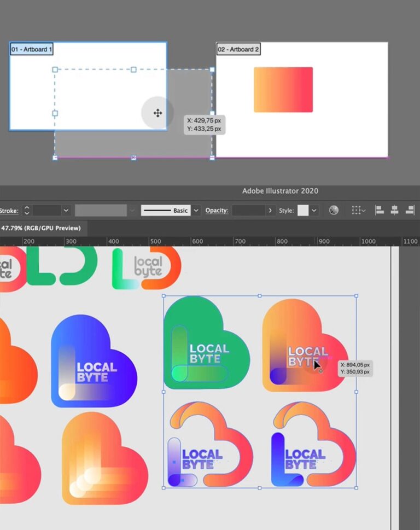Viewport: 420px width, 530px height.
Task: Click the stroke weight input field
Action: coord(46,210)
